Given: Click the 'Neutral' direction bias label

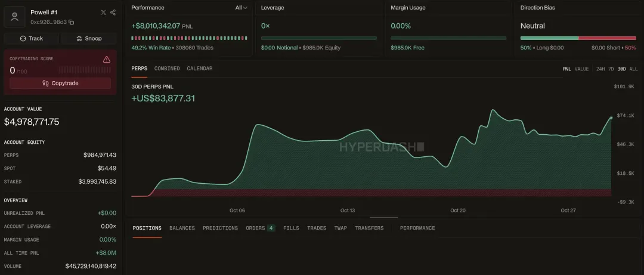Looking at the screenshot, I should (x=532, y=26).
